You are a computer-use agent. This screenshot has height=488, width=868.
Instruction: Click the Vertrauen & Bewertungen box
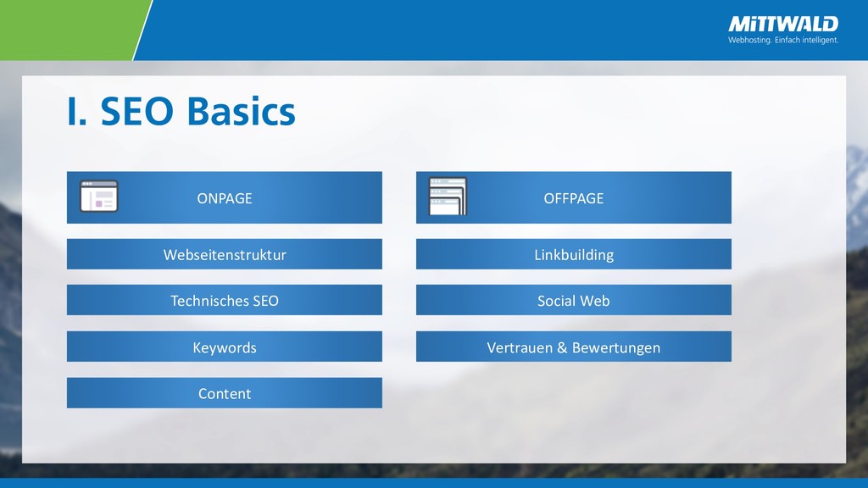(x=574, y=347)
